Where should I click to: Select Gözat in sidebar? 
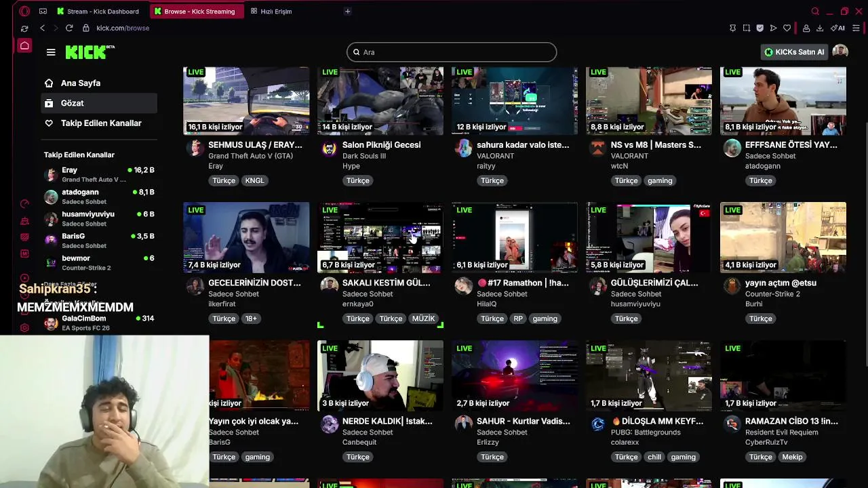(100, 103)
